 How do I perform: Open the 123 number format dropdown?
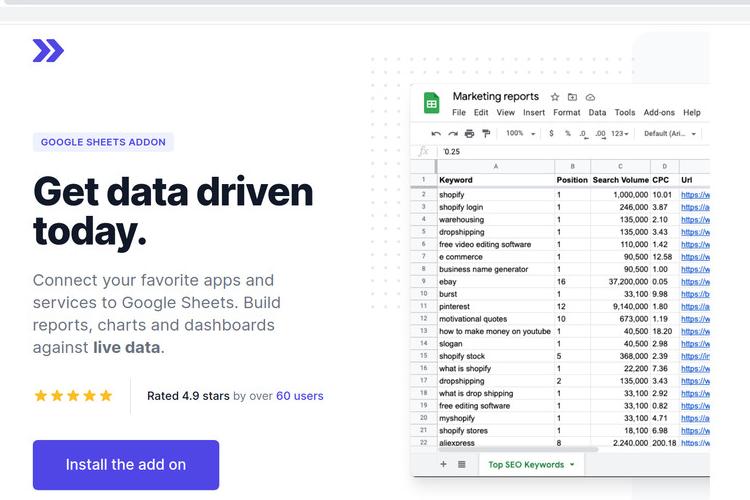620,133
